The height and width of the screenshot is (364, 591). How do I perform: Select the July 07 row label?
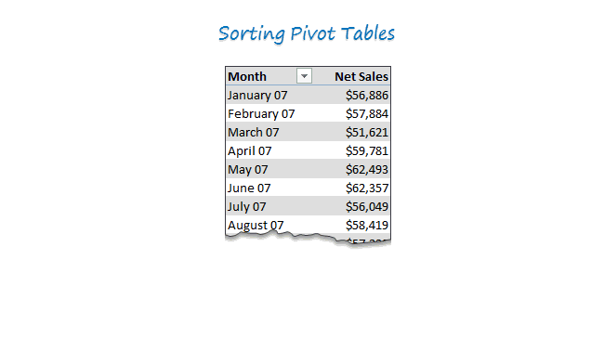[x=247, y=206]
